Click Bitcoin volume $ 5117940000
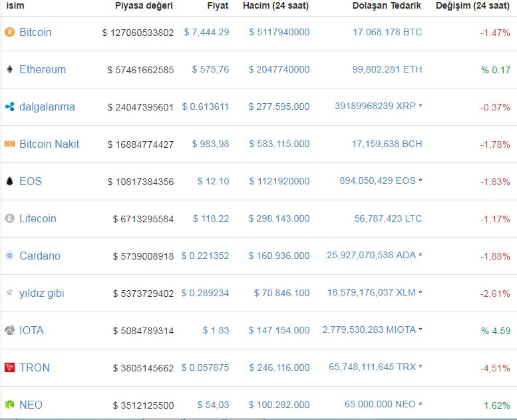Viewport: 517px width, 420px height. pyautogui.click(x=279, y=32)
